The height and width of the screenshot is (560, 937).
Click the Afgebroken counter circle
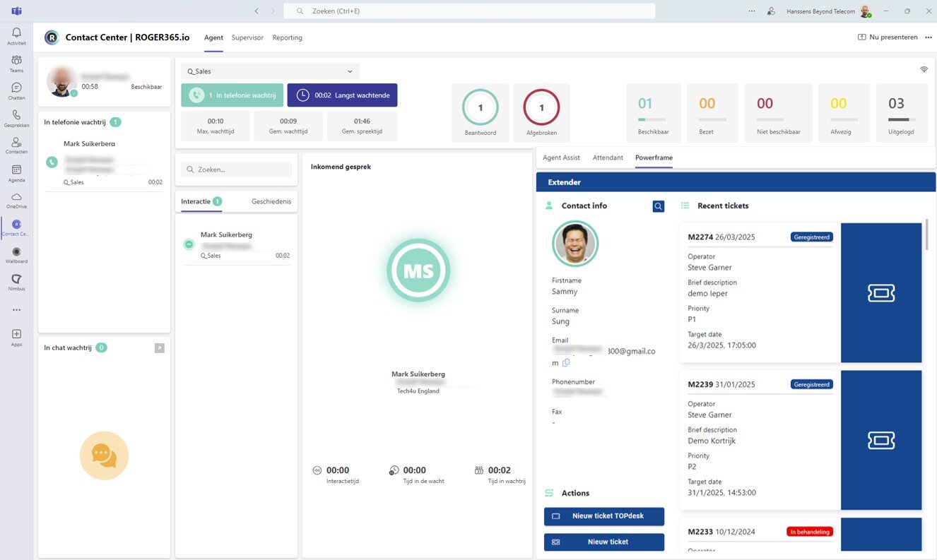click(x=541, y=108)
